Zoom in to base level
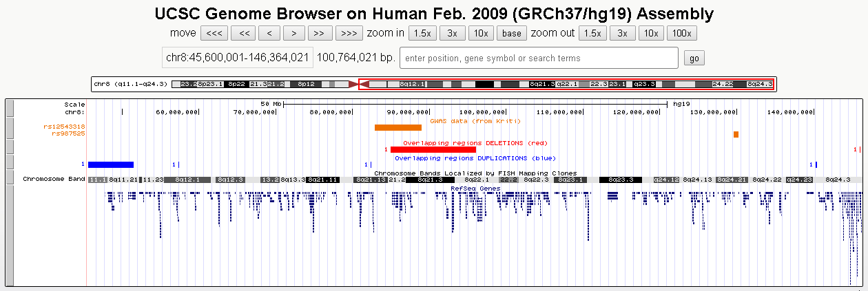Screen dimensions: 868x291 pyautogui.click(x=512, y=33)
